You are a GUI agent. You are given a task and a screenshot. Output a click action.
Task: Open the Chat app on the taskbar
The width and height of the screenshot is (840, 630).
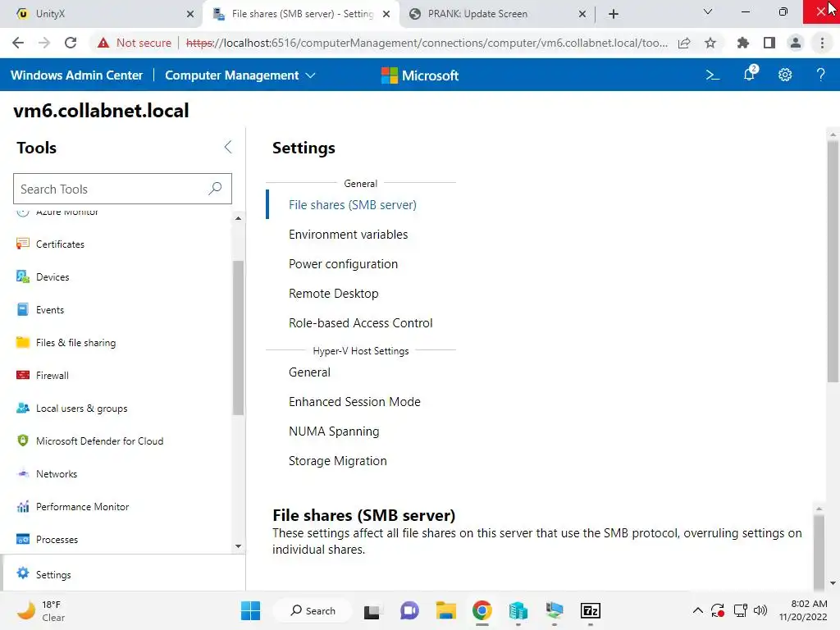point(409,610)
